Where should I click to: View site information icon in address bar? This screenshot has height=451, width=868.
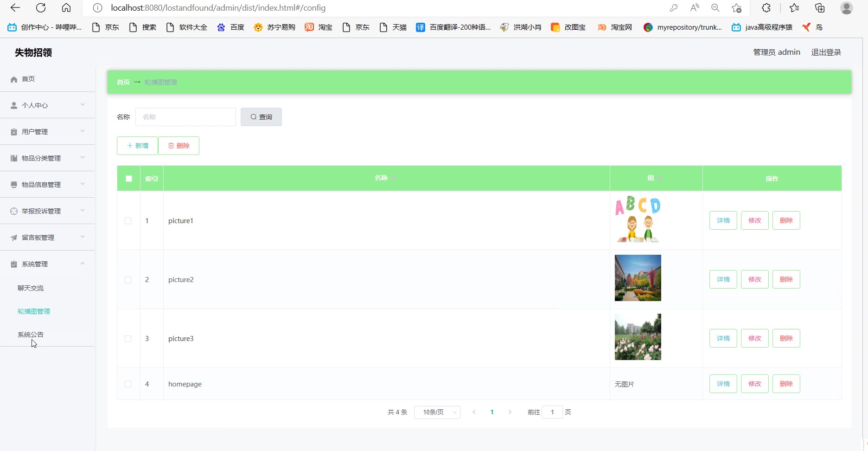click(97, 8)
